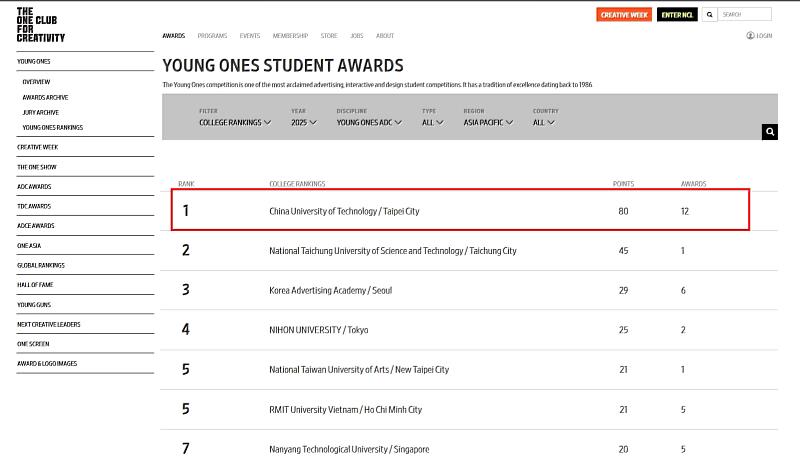Open the Filter College Rankings dropdown
The width and height of the screenshot is (800, 458).
pyautogui.click(x=235, y=123)
